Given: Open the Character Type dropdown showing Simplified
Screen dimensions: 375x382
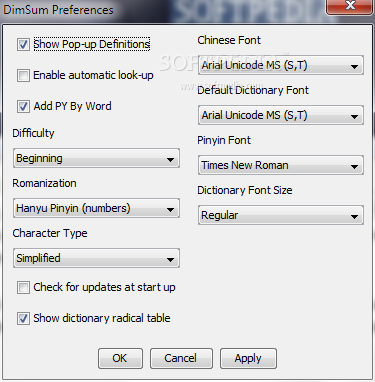Looking at the screenshot, I should [x=96, y=258].
